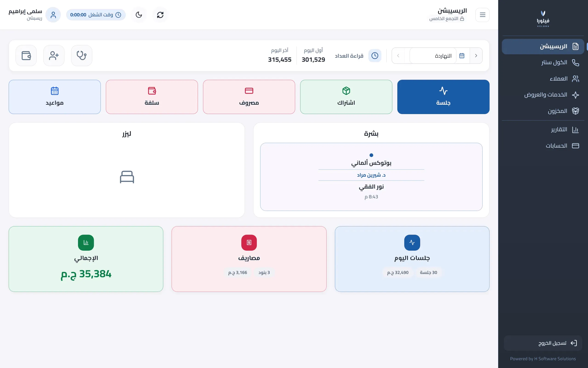Open العملاء clients in the sidebar

tap(543, 79)
